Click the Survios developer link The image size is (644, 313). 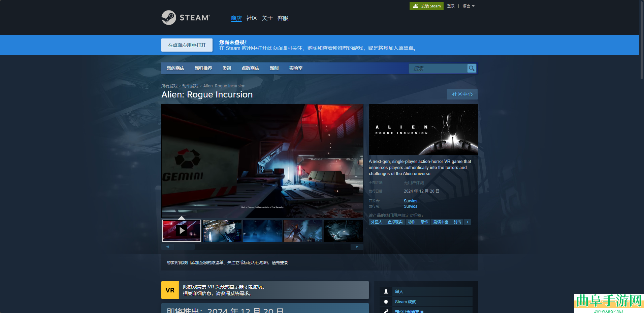[x=411, y=201]
